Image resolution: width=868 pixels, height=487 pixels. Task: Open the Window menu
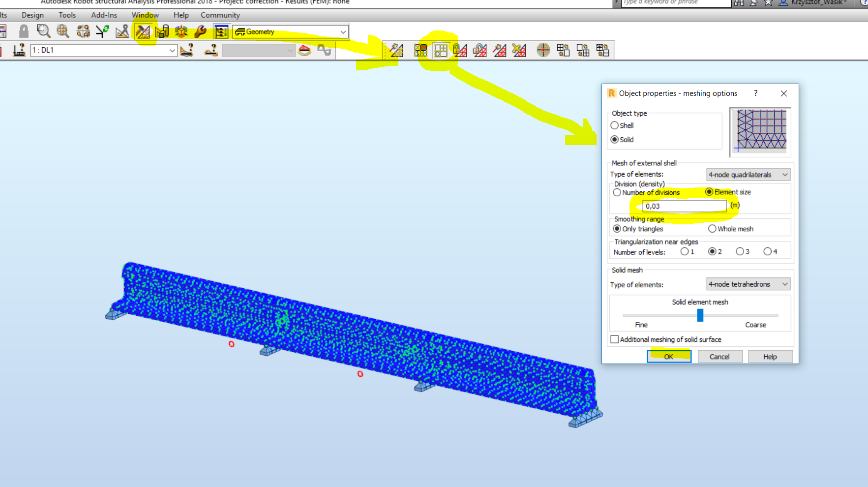(x=145, y=15)
